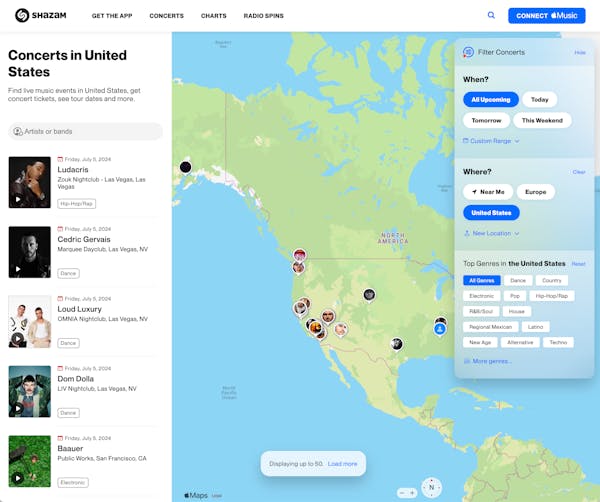Select the House genre filter
Screen dimensions: 600x502
coord(517,311)
